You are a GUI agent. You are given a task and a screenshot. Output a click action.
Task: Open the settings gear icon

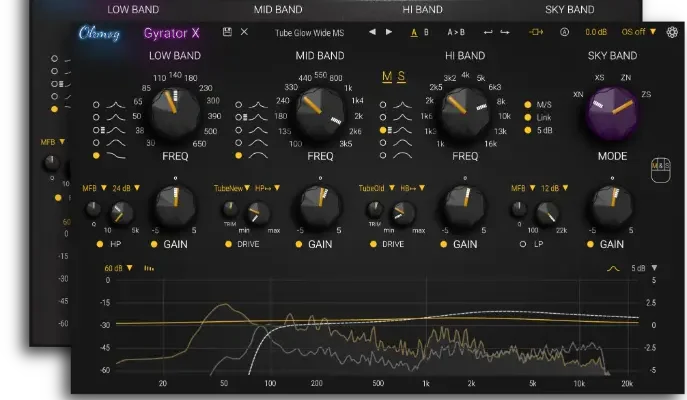point(671,32)
